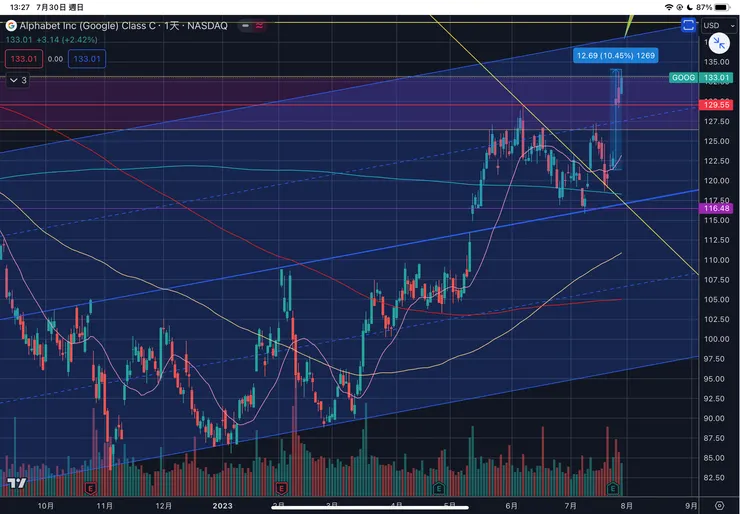The image size is (740, 514).
Task: Open the late-April earnings E marker
Action: click(439, 488)
